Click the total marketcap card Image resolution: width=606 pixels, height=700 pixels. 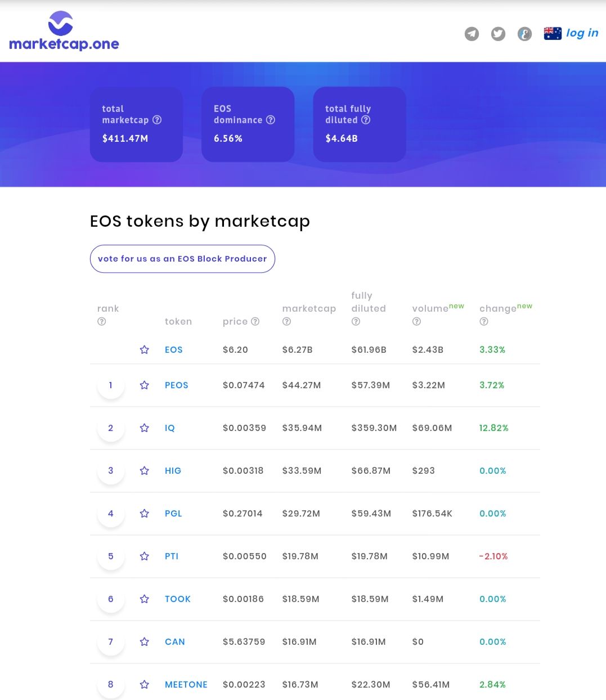pyautogui.click(x=136, y=124)
